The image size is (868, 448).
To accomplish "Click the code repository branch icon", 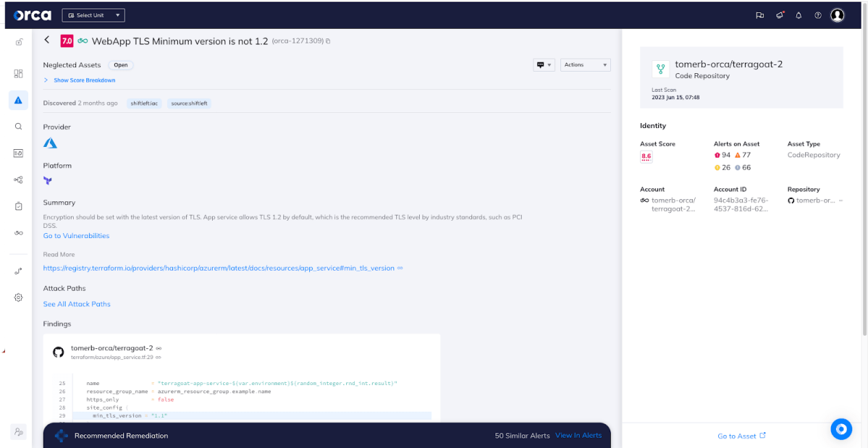I will [x=660, y=69].
